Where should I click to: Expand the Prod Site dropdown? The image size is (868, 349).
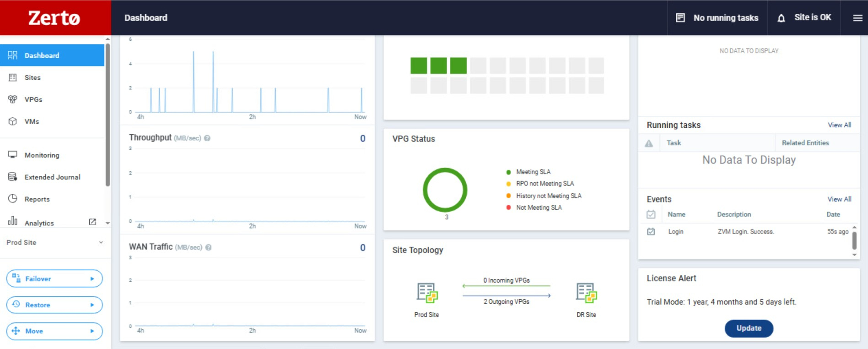coord(101,242)
